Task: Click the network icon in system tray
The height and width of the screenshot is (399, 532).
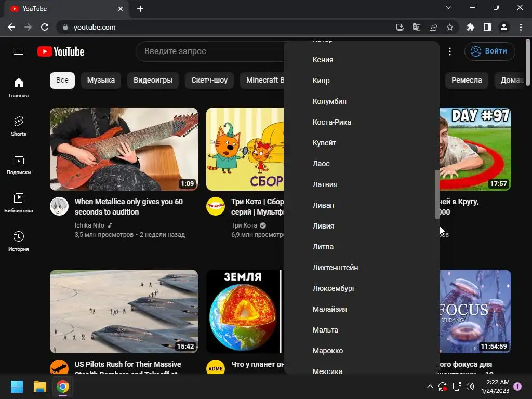Action: [x=457, y=387]
